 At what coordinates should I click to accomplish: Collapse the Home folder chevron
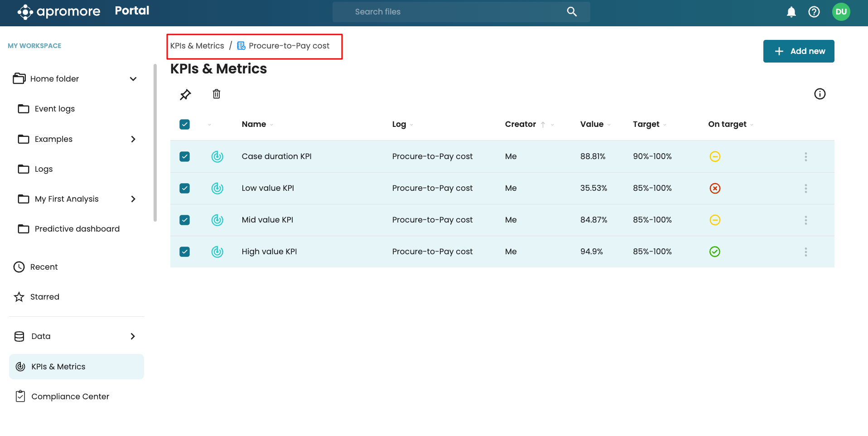[133, 79]
